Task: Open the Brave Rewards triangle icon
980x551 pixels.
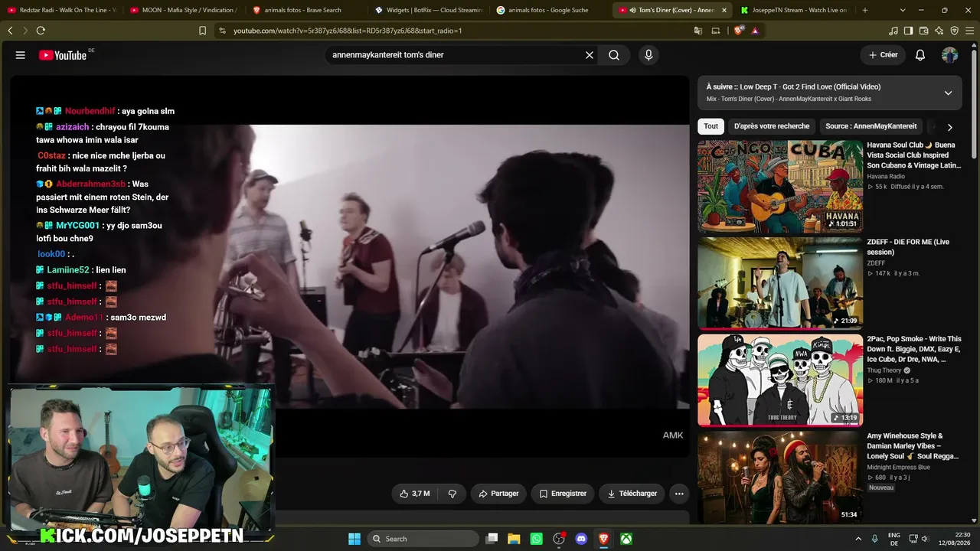Action: (x=755, y=31)
